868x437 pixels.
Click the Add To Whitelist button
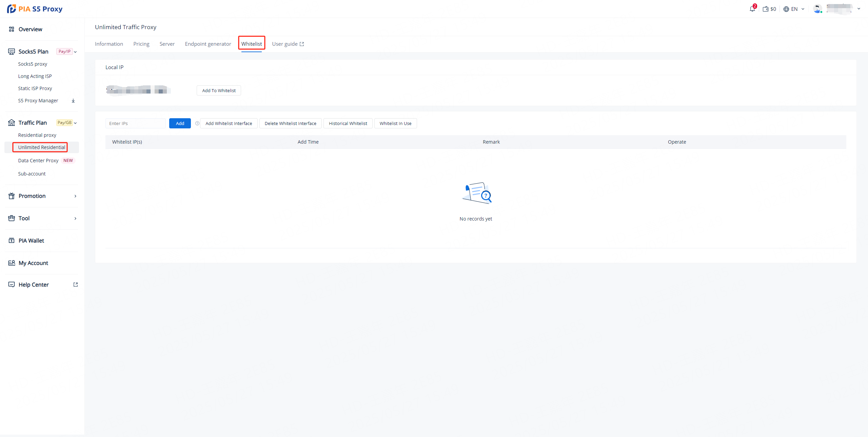pyautogui.click(x=219, y=90)
